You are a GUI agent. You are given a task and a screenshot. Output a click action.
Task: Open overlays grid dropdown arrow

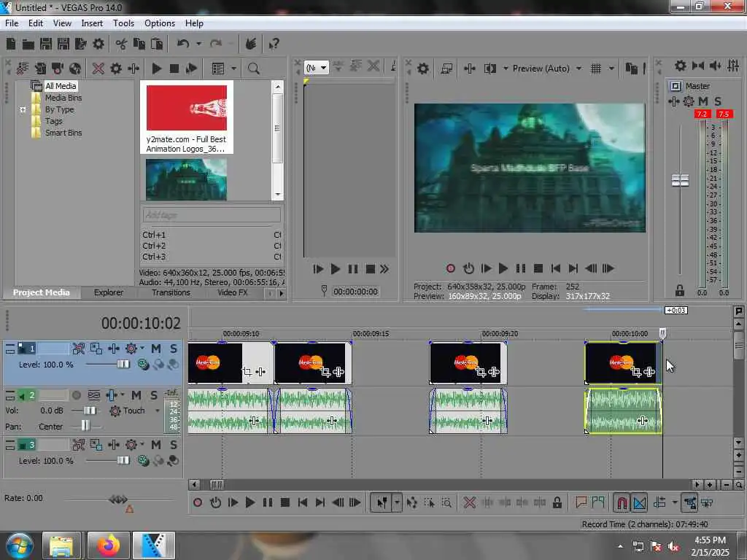tap(612, 69)
